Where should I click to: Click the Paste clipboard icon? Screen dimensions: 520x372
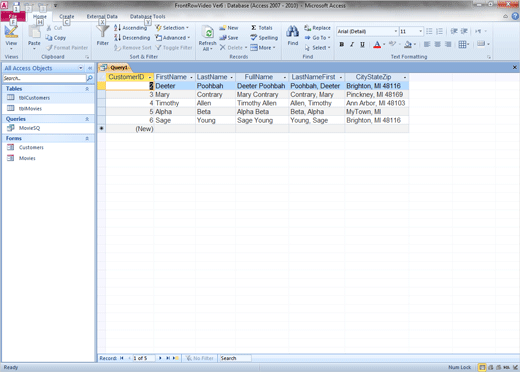pyautogui.click(x=34, y=32)
